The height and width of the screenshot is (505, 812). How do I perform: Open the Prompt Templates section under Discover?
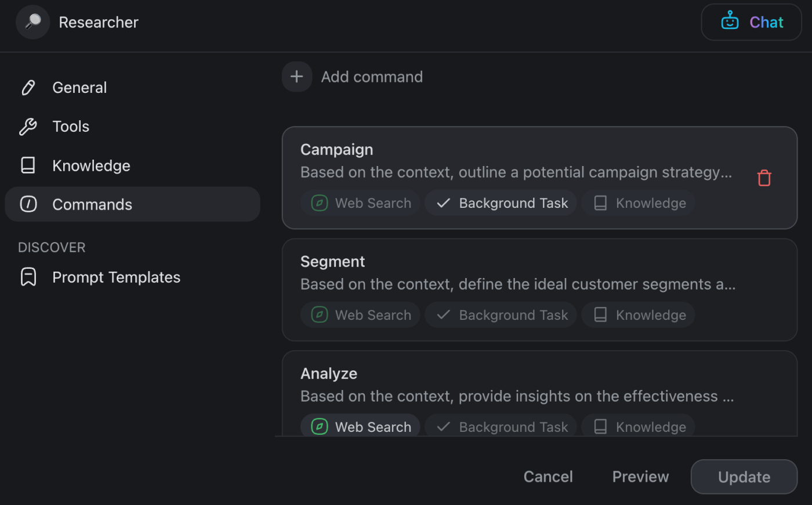[116, 277]
